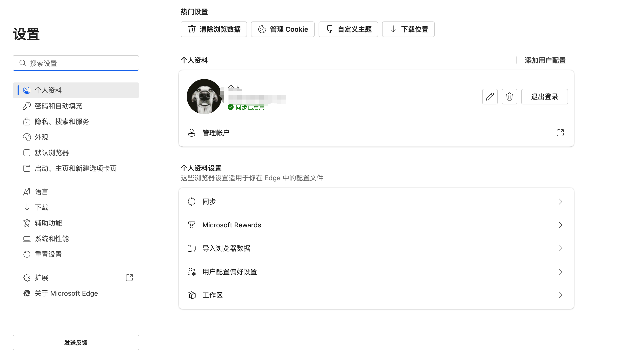This screenshot has height=364, width=623.
Task: Open 隐私、搜索和服务 in the sidebar
Action: point(76,121)
